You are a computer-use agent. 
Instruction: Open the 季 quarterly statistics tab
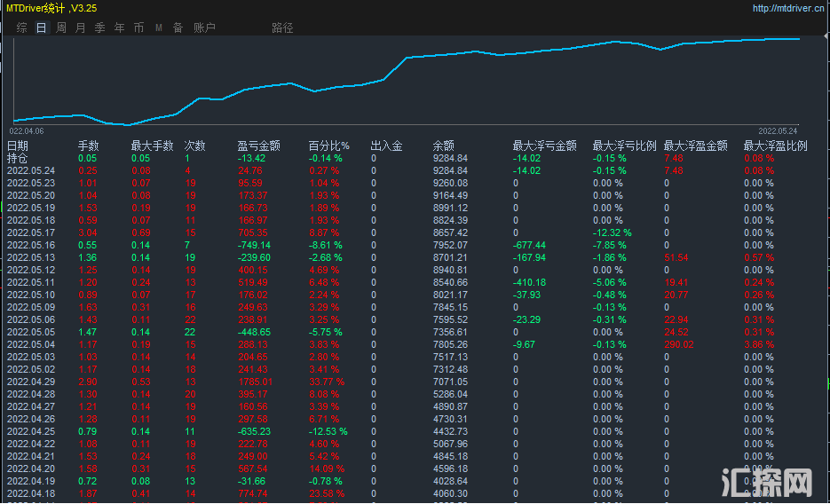coord(100,28)
